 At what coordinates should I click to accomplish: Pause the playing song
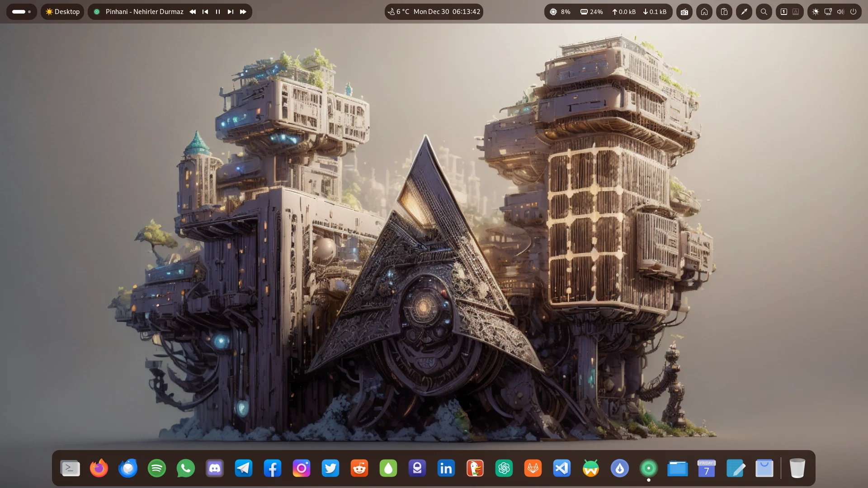pyautogui.click(x=218, y=12)
